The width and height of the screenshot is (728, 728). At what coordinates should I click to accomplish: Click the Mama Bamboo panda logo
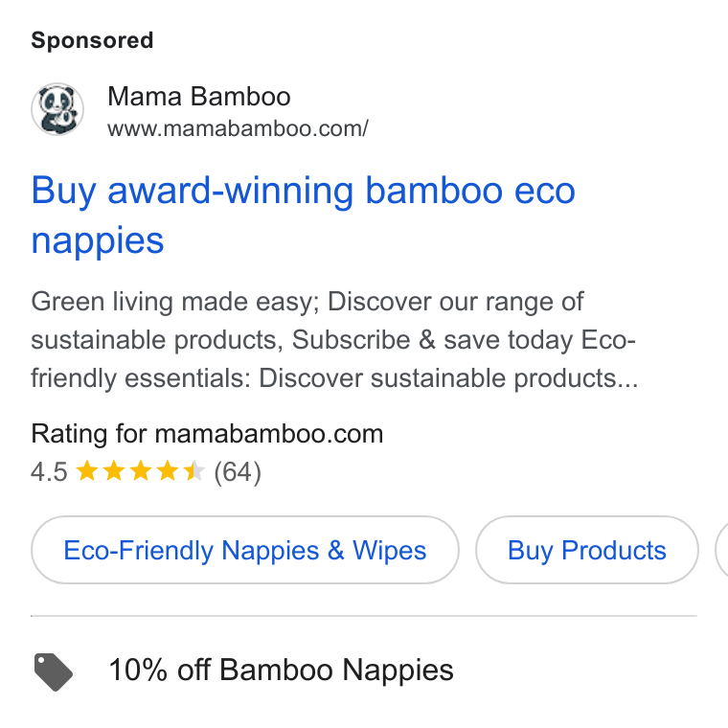(57, 109)
